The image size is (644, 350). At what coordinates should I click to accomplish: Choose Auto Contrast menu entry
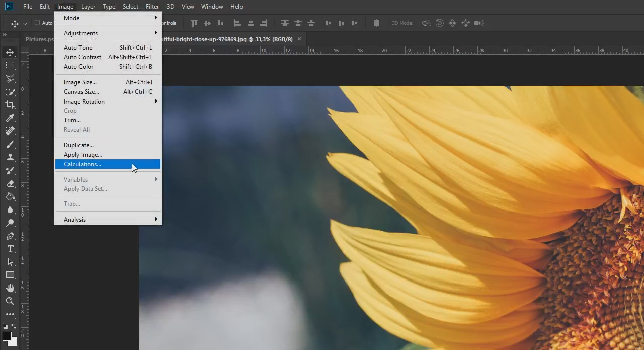point(108,57)
